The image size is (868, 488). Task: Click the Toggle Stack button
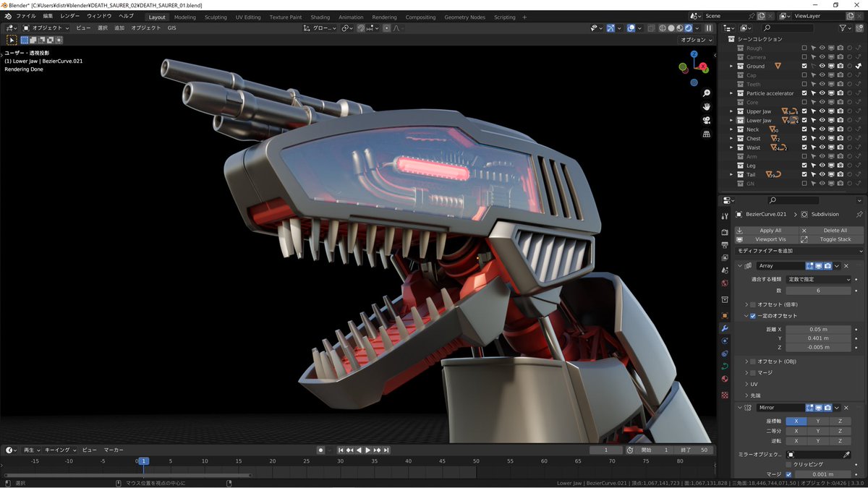[832, 239]
